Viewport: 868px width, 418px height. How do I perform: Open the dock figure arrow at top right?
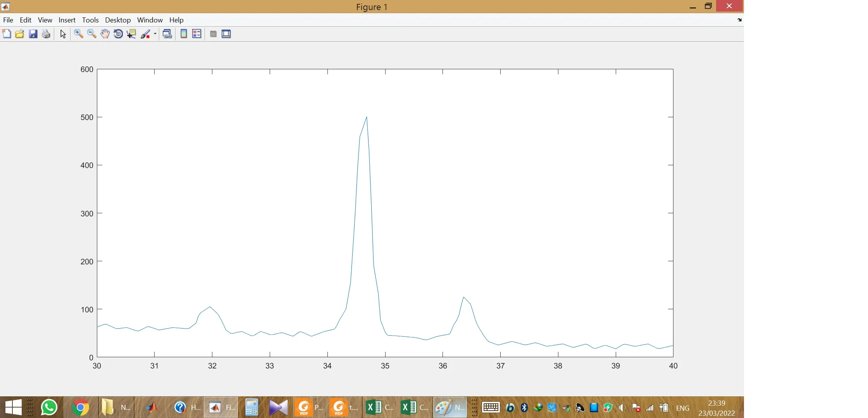click(x=739, y=20)
